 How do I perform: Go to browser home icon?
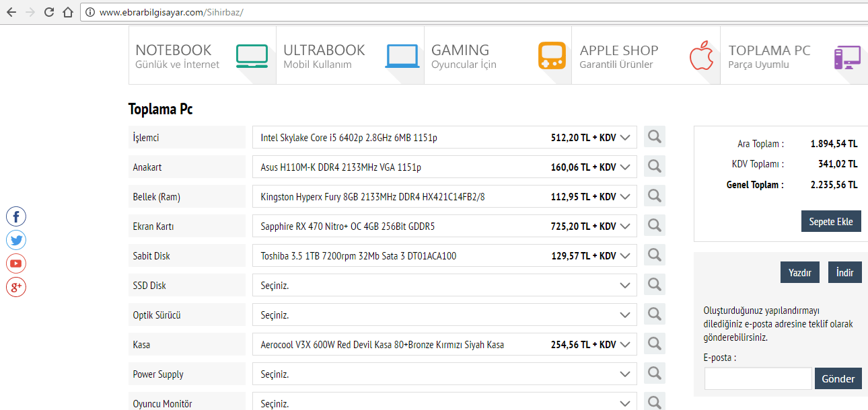point(67,12)
